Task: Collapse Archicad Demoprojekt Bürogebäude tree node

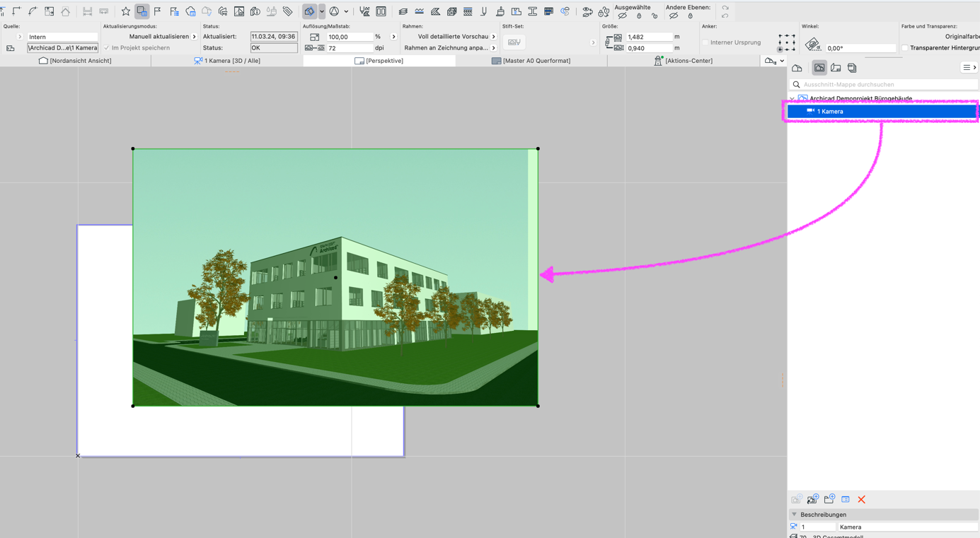Action: coord(792,99)
